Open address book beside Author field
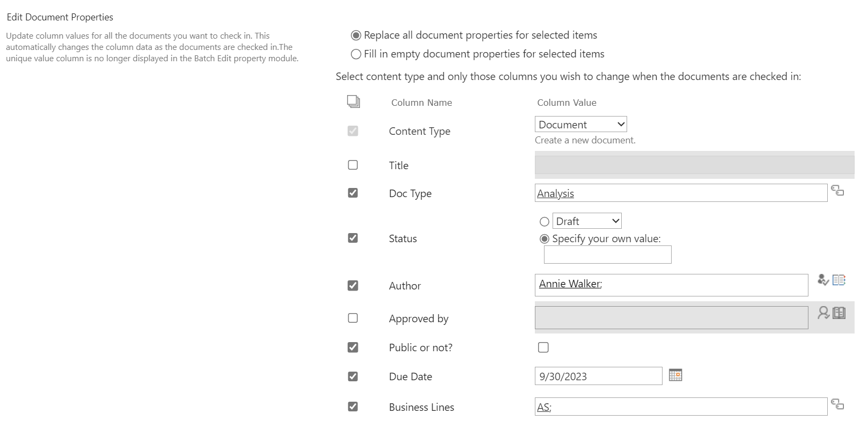Image resolution: width=868 pixels, height=435 pixels. click(x=839, y=280)
